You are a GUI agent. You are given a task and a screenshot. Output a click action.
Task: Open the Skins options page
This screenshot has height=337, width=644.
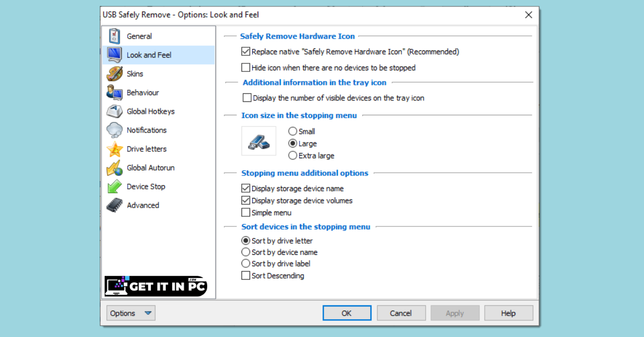158,74
